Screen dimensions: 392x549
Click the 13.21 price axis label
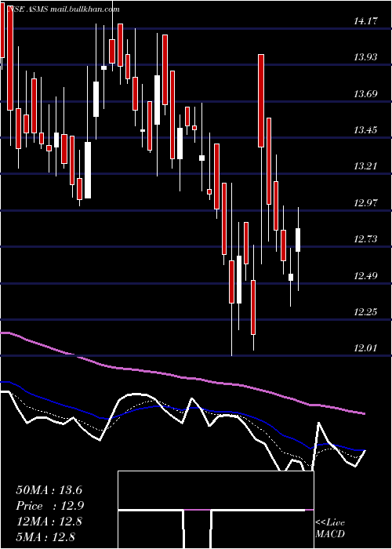tap(365, 166)
